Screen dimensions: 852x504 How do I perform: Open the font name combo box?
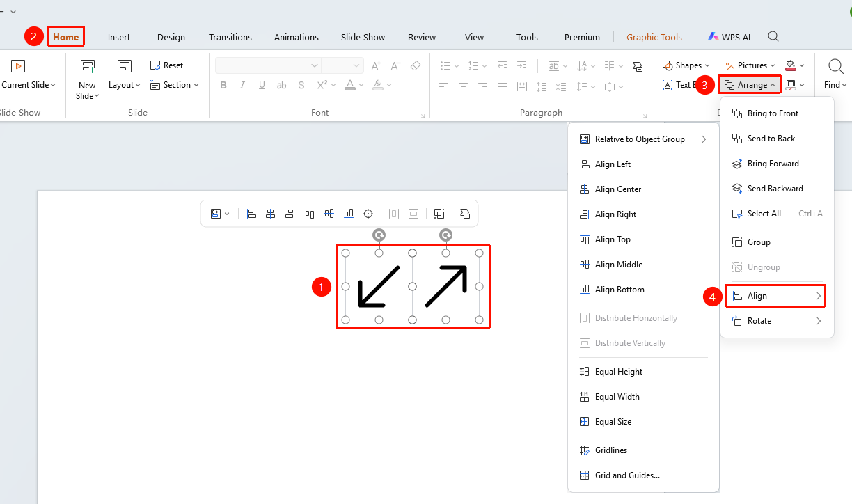(x=267, y=65)
